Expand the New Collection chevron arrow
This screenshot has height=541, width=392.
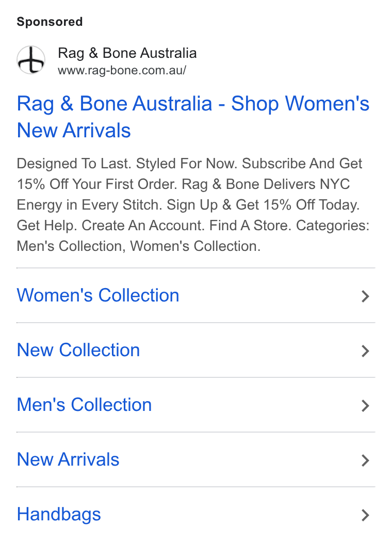365,351
